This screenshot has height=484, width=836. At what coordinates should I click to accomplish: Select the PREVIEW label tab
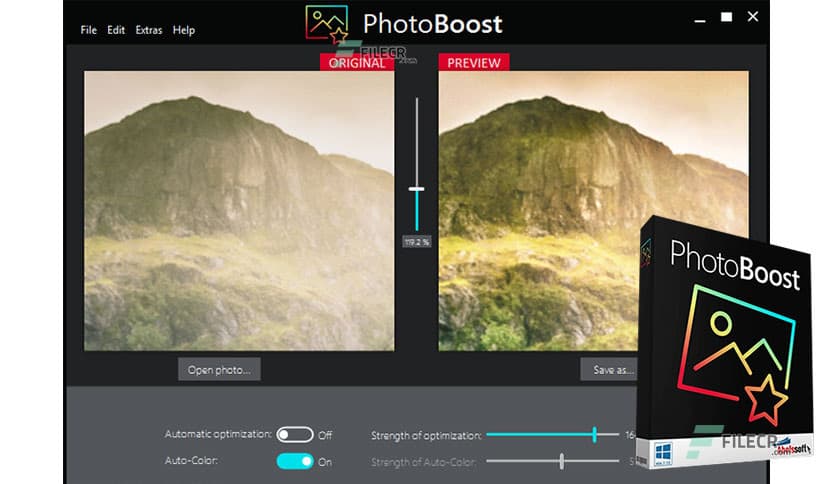[474, 62]
